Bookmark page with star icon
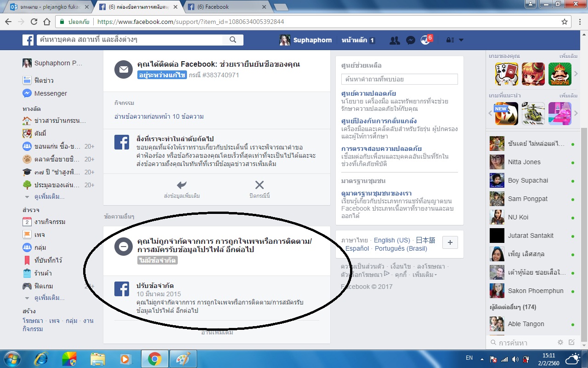588x368 pixels. tap(565, 22)
